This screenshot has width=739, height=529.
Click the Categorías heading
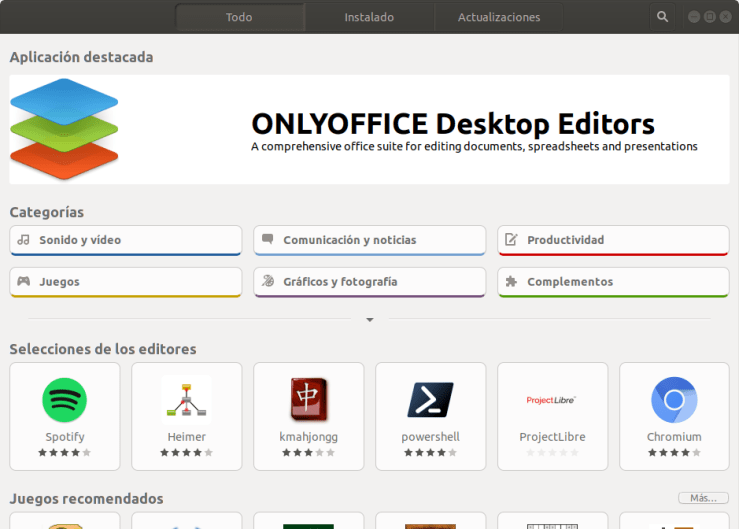[x=47, y=213]
